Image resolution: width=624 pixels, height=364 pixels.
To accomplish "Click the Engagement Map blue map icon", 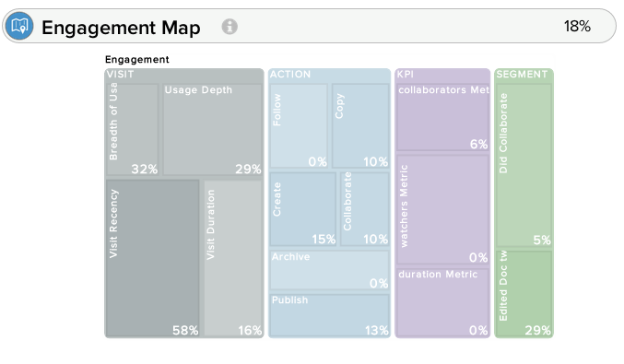I will (x=19, y=26).
